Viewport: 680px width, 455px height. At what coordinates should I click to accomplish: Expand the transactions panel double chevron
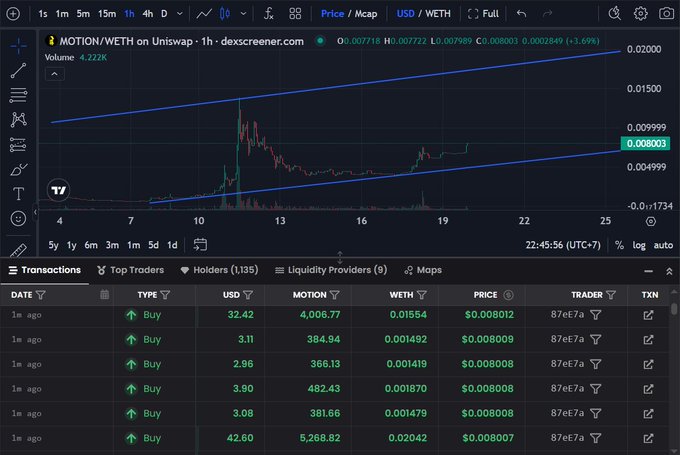[669, 271]
